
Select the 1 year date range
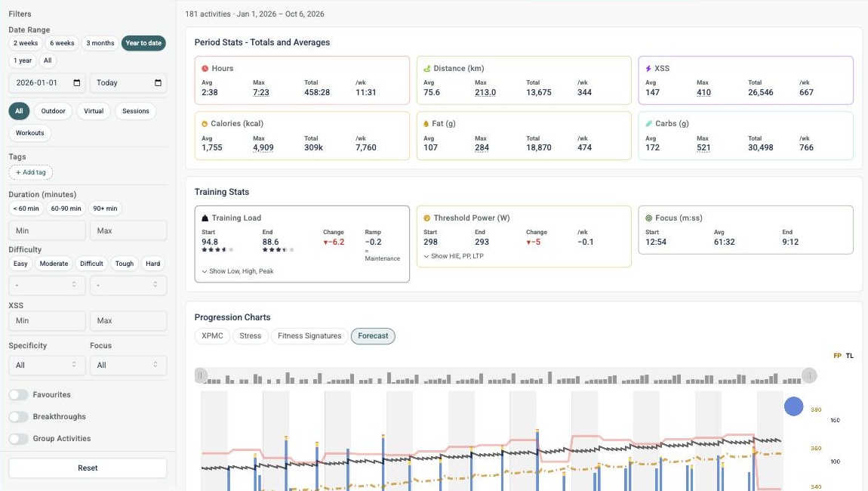coord(23,61)
